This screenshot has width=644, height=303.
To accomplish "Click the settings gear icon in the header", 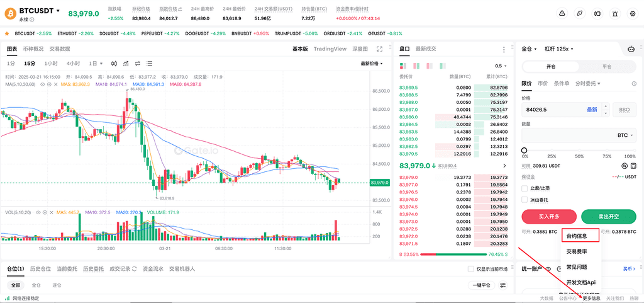I will point(632,13).
